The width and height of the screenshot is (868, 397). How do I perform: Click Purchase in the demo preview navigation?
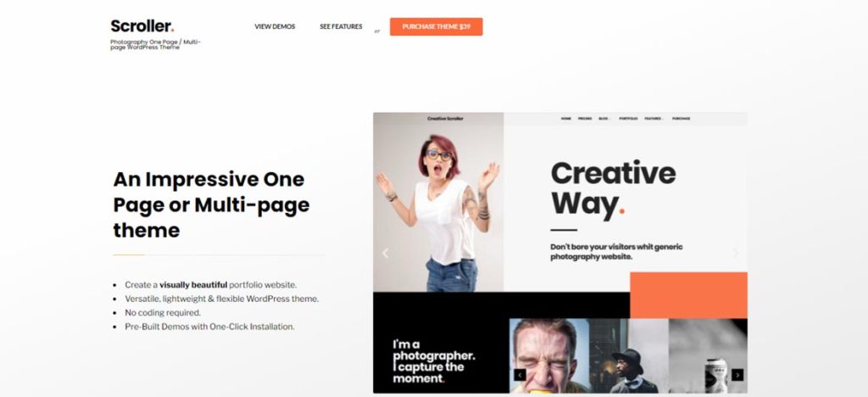pyautogui.click(x=681, y=119)
